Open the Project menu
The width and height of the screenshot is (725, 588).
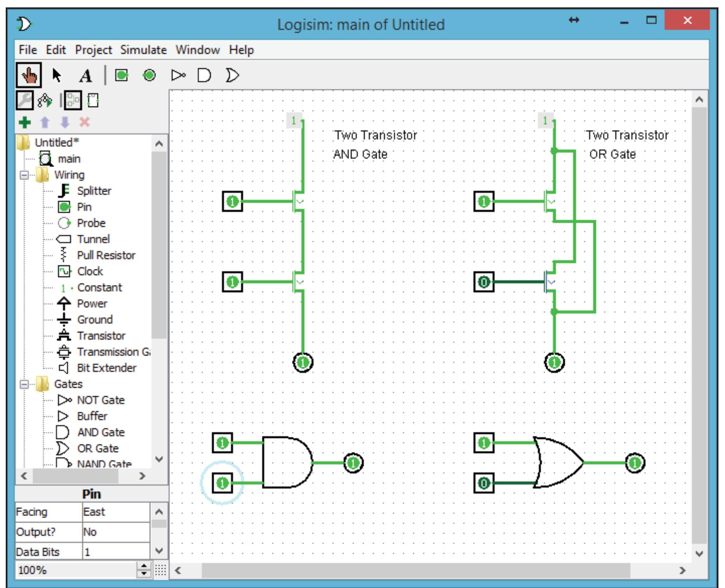93,50
